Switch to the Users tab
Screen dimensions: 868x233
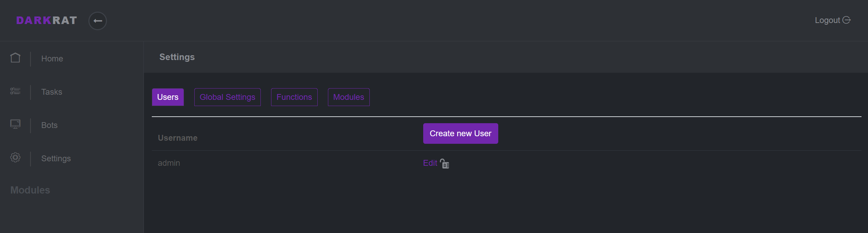point(168,97)
